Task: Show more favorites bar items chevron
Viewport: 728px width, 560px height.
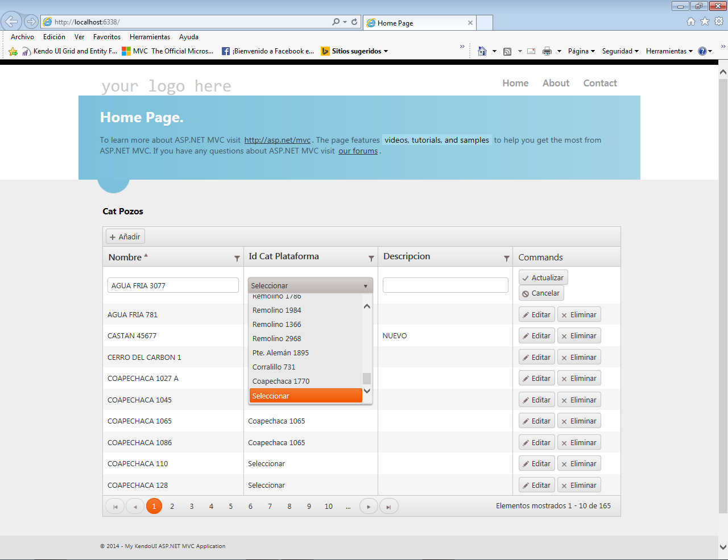Action: point(462,47)
